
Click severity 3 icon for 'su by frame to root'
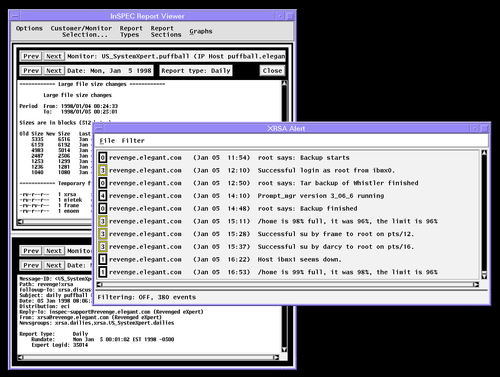click(x=103, y=234)
